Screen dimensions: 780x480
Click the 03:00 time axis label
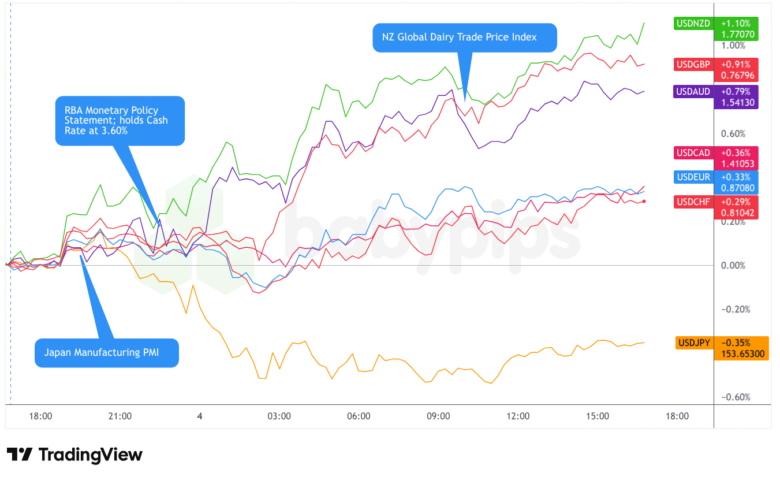pos(279,415)
